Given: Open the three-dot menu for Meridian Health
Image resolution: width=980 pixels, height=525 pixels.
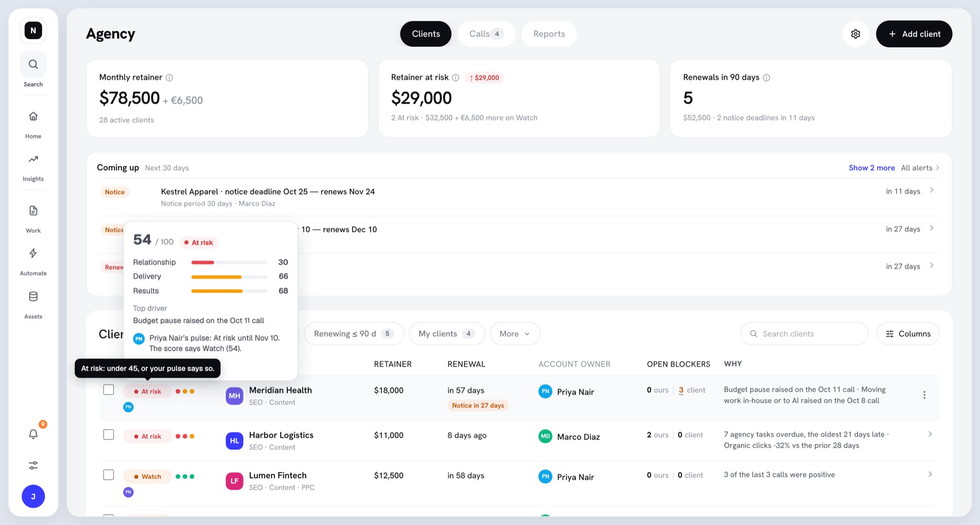Looking at the screenshot, I should tap(924, 395).
